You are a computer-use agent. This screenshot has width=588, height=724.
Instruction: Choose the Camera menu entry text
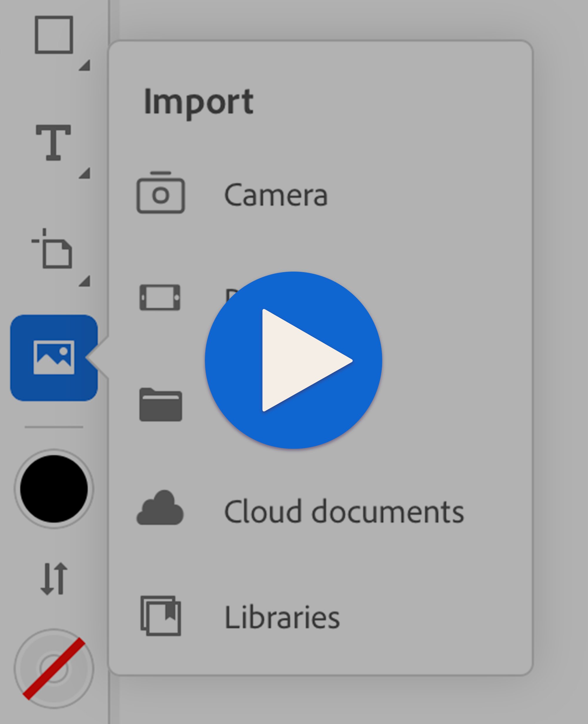[x=276, y=195]
